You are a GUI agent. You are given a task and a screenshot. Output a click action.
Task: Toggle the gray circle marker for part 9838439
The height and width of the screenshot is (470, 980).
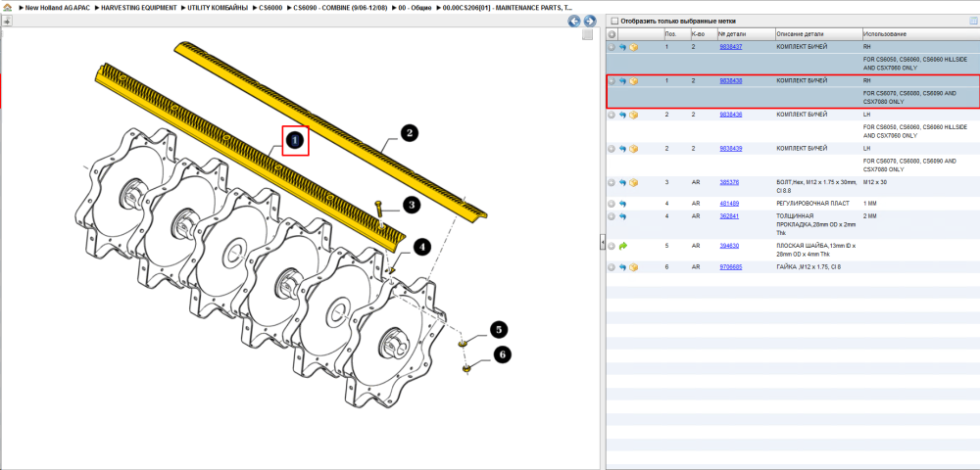pos(612,149)
